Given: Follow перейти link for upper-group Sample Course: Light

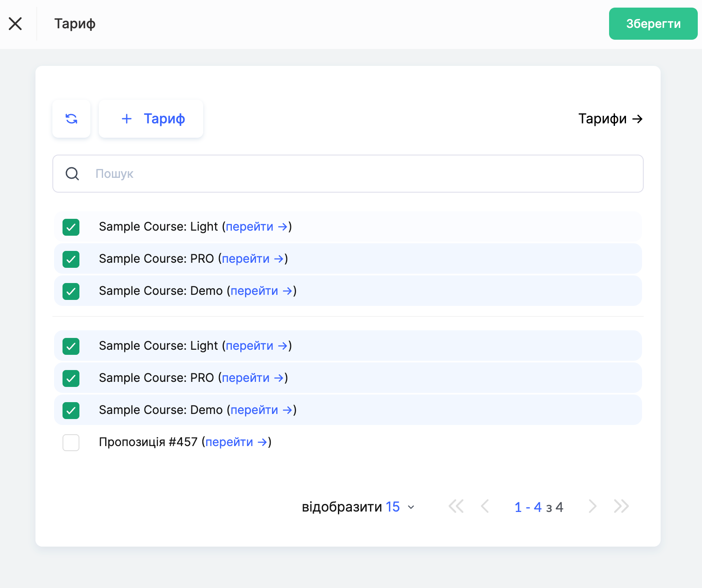Looking at the screenshot, I should pyautogui.click(x=257, y=227).
